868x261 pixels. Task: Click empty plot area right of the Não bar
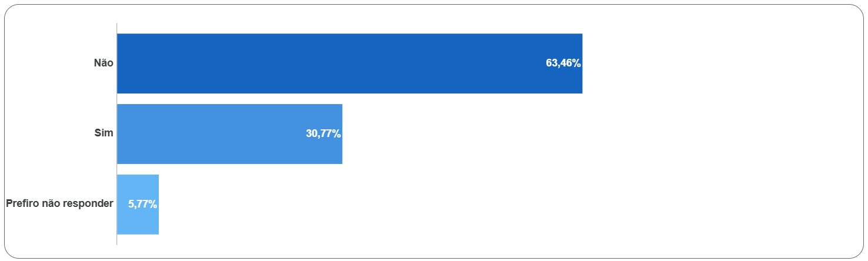(x=706, y=63)
